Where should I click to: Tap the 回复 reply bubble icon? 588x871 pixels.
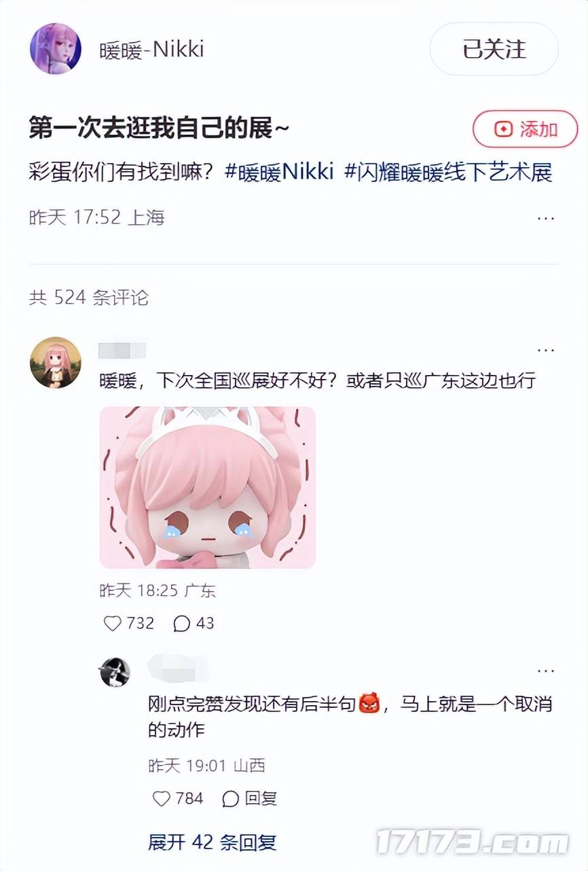tap(230, 798)
